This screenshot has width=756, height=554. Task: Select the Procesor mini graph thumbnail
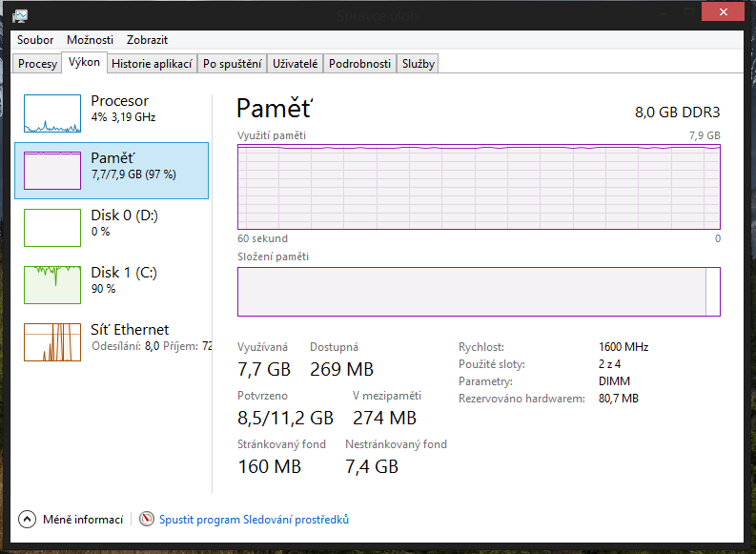point(52,113)
